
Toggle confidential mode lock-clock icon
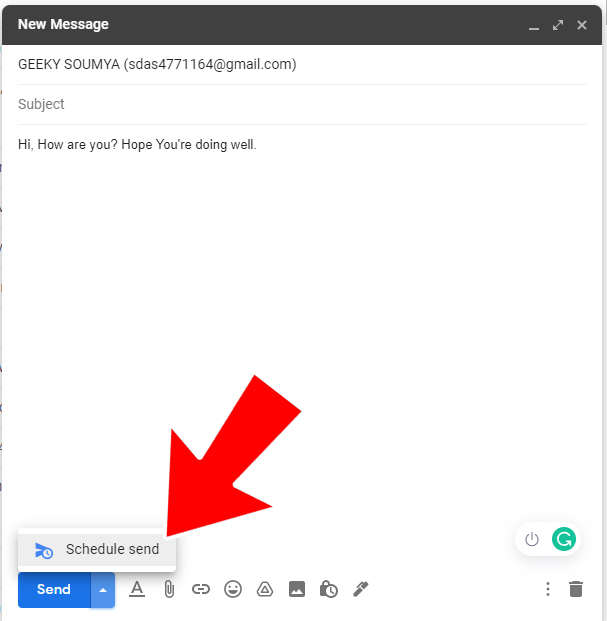(329, 589)
